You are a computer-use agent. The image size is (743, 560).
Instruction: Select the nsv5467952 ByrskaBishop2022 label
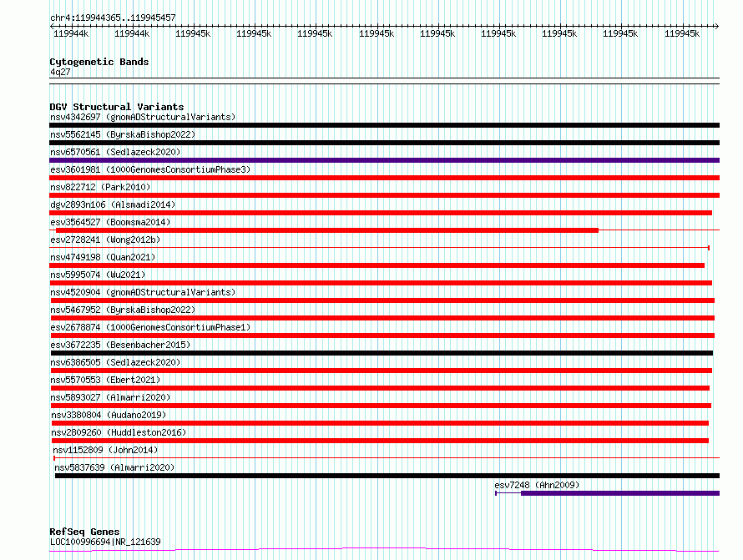click(123, 310)
